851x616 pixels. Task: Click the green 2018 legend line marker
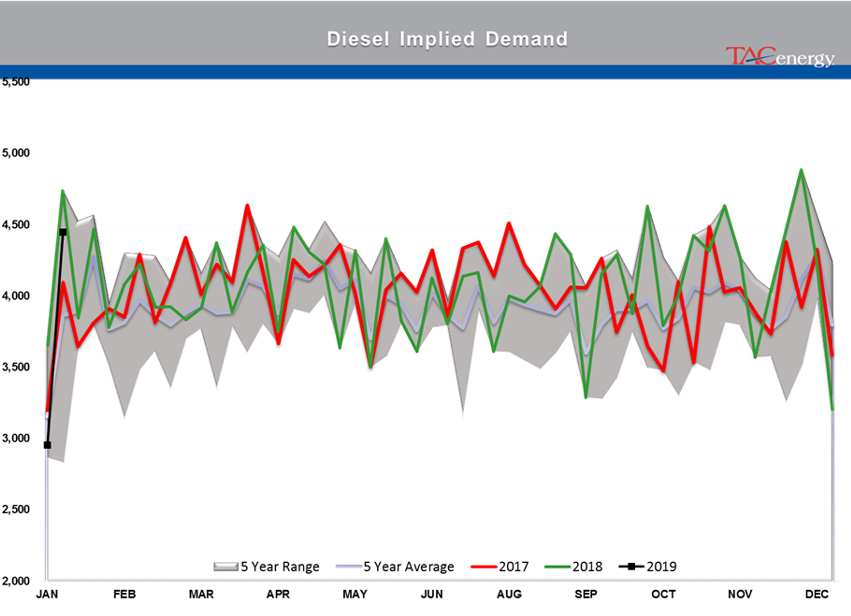(558, 567)
